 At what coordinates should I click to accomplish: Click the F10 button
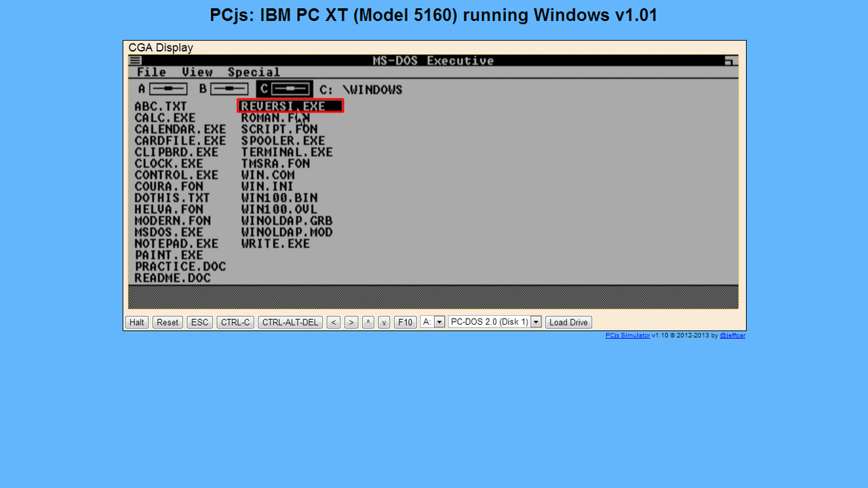tap(406, 323)
